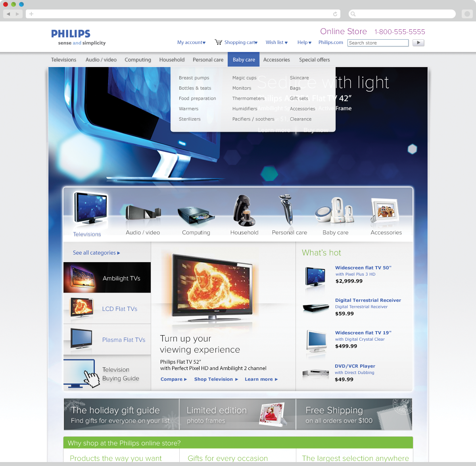Screen dimensions: 476x466
Task: Open a new tab with plus icon
Action: coord(31,14)
